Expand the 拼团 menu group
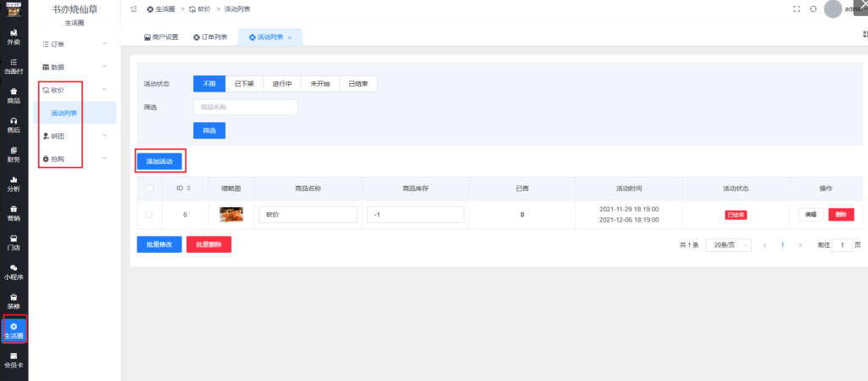This screenshot has height=381, width=868. [x=75, y=135]
